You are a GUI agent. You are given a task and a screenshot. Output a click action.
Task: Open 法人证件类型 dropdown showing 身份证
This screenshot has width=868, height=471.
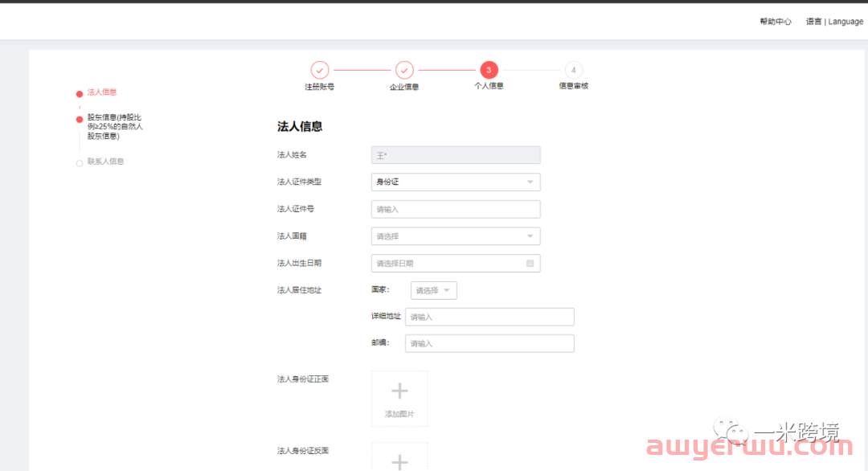click(456, 182)
